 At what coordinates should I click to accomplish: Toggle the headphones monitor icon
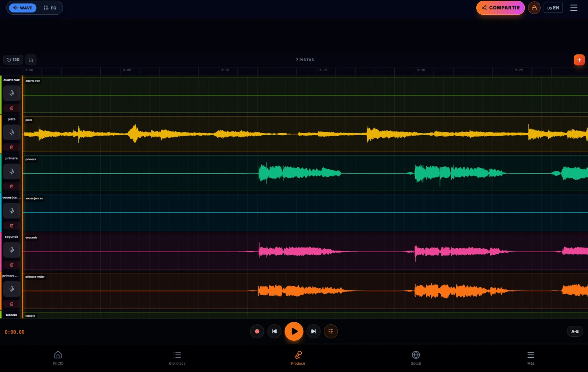pos(31,60)
